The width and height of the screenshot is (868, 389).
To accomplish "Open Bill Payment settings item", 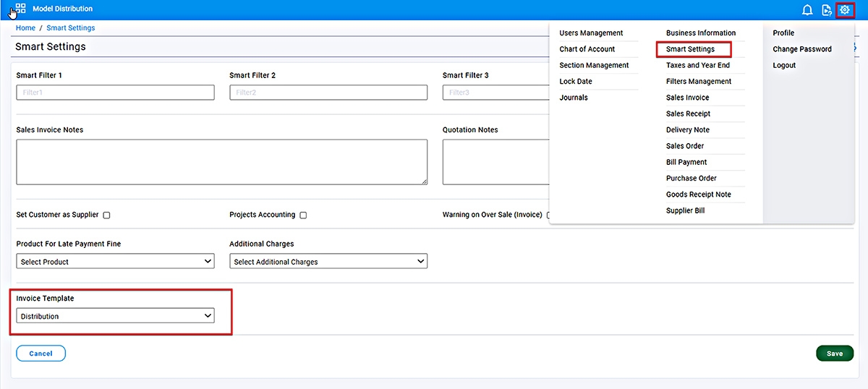I will (x=686, y=162).
